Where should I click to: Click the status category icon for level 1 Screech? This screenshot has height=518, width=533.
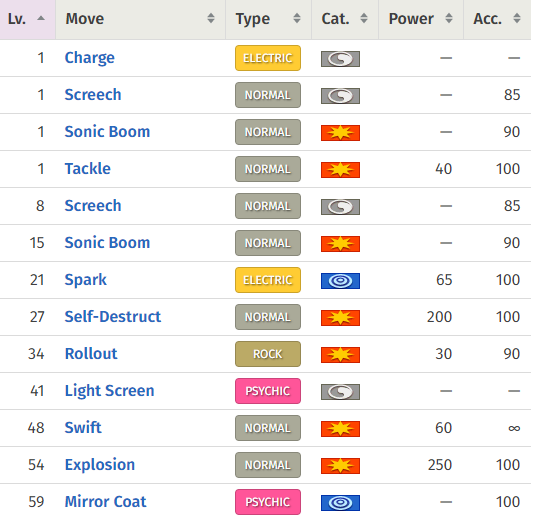click(x=340, y=96)
